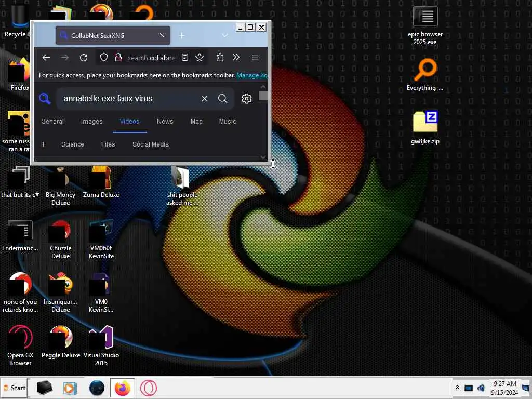Select the Zuma Deluxe desktop icon
Image resolution: width=532 pixels, height=399 pixels.
pos(101,182)
